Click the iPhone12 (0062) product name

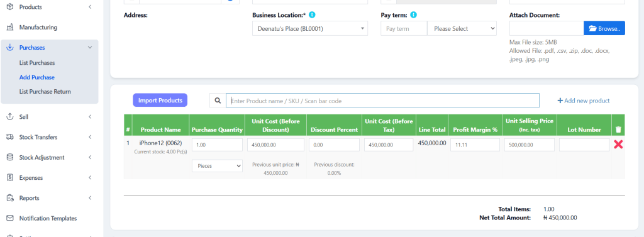click(x=160, y=143)
